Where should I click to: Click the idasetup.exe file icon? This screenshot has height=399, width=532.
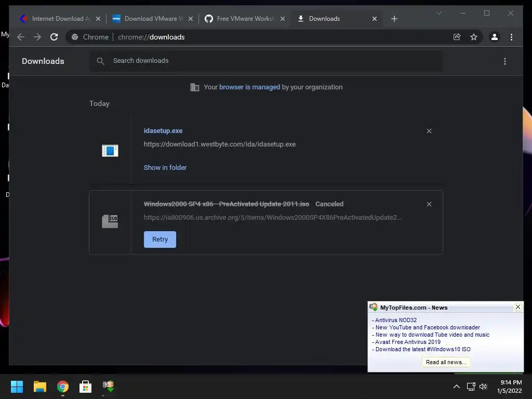[110, 151]
